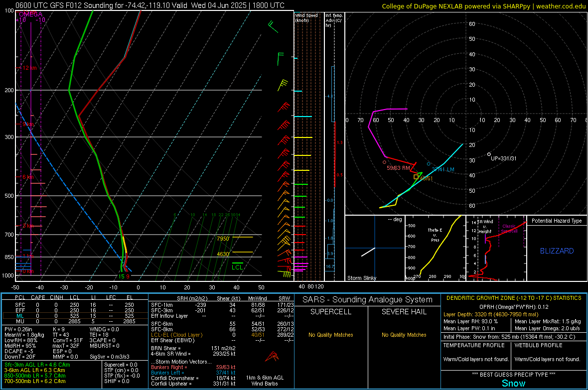Click the SEVERE HAIL column heading in SARS
This screenshot has width=588, height=390.
tap(404, 312)
